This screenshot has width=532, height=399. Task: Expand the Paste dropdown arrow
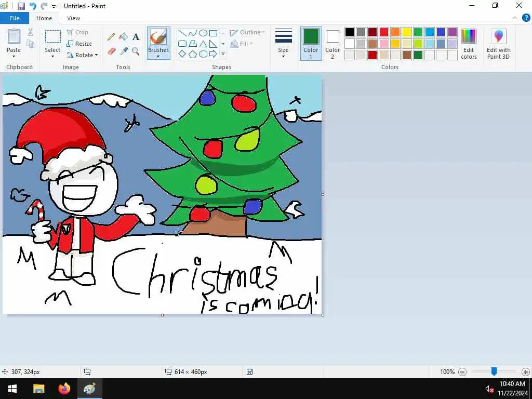[x=14, y=56]
